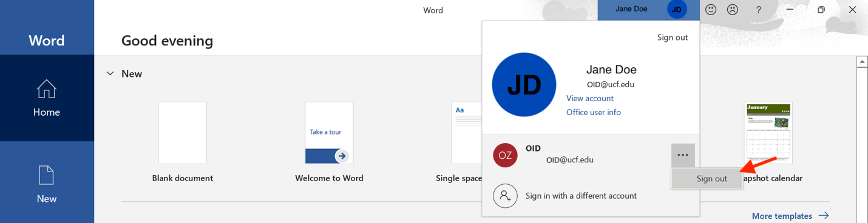
Task: Click the add person icon for different account
Action: [x=505, y=196]
